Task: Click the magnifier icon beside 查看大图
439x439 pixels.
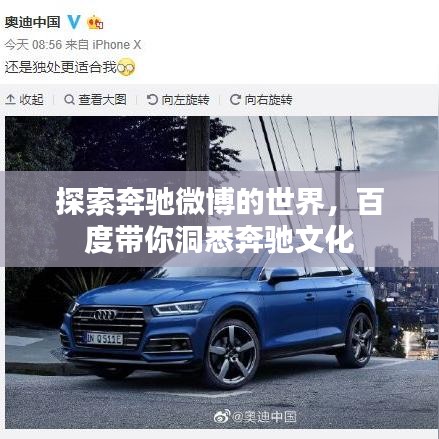Action: (x=69, y=99)
